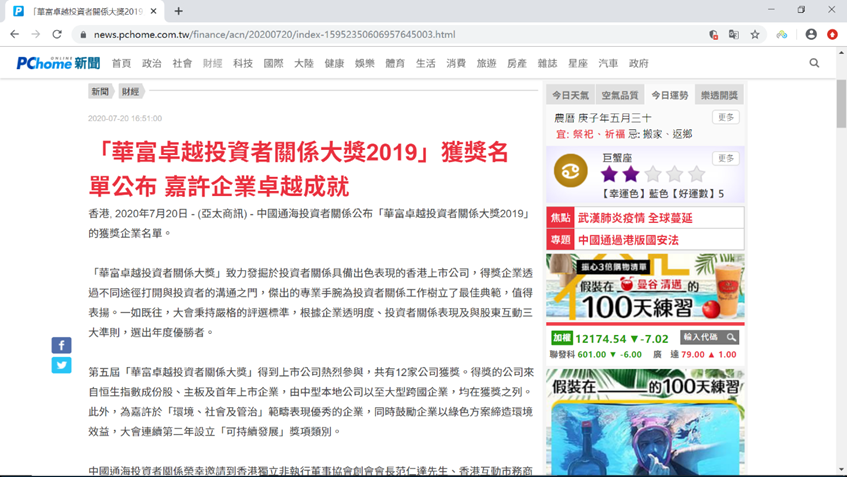This screenshot has height=477, width=847.
Task: Open 消費 news section
Action: (456, 63)
